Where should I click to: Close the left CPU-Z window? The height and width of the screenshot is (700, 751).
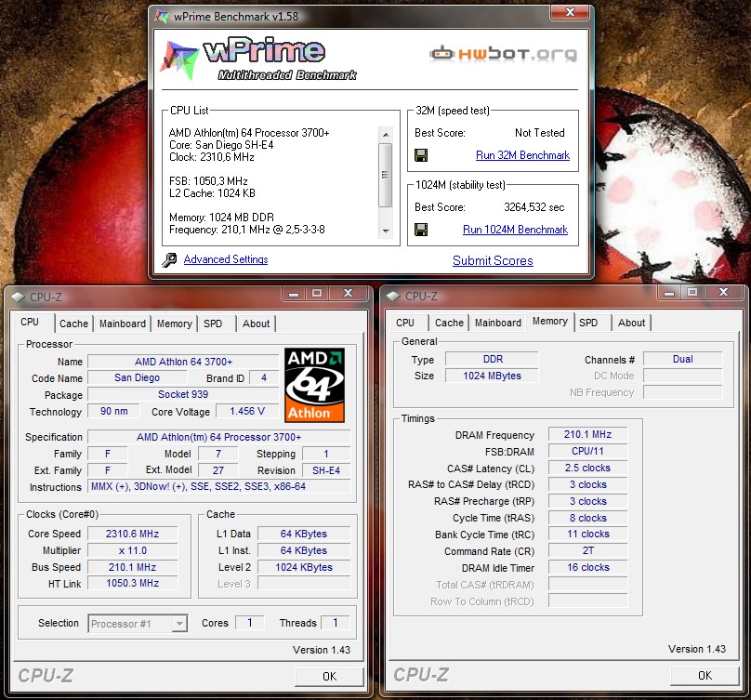pos(349,293)
